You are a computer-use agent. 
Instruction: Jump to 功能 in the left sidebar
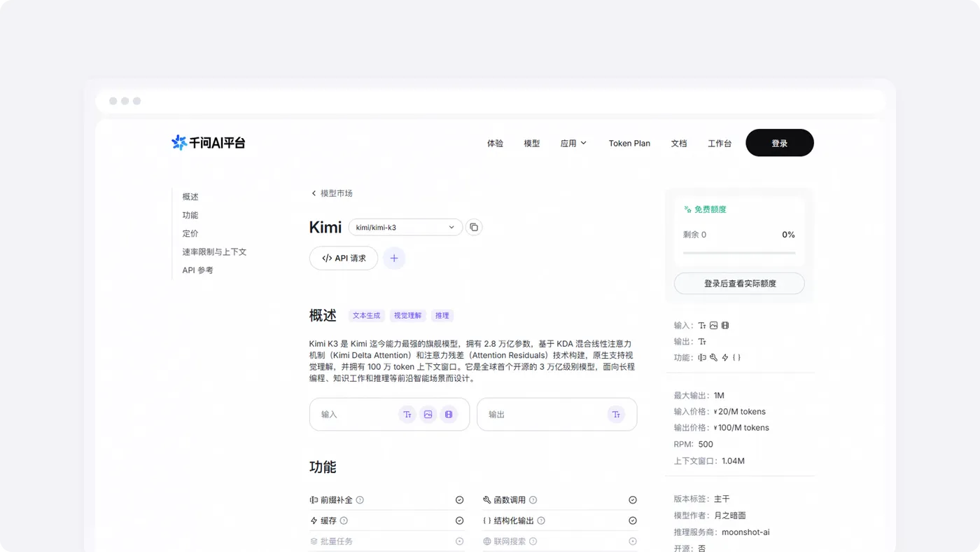(x=190, y=215)
